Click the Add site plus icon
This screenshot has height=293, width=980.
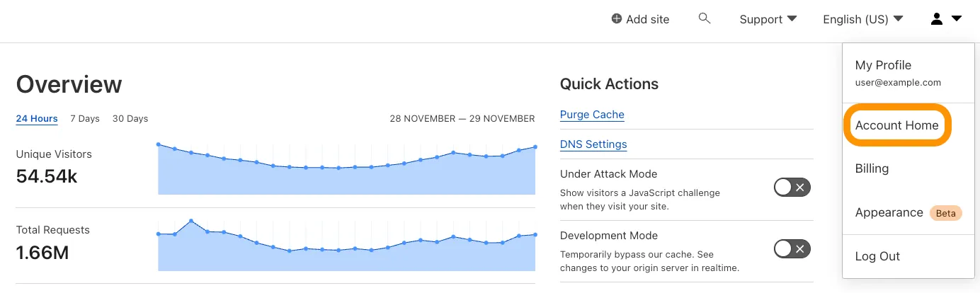617,19
